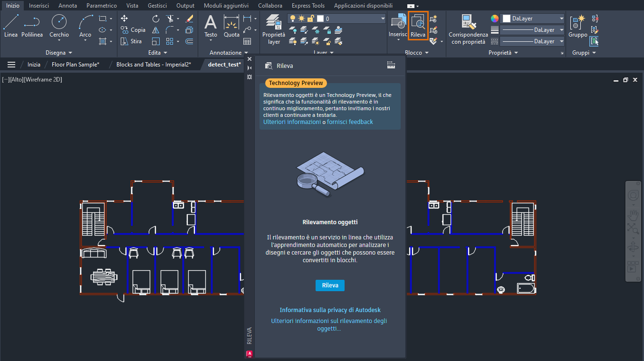
Task: Click the table icon in Annotazione
Action: (247, 41)
